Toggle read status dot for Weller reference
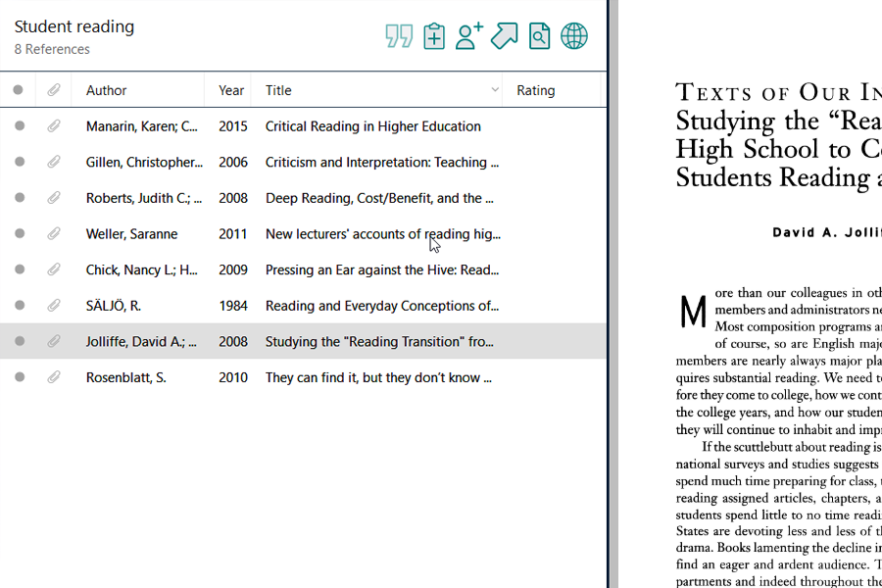The width and height of the screenshot is (882, 588). (x=19, y=234)
